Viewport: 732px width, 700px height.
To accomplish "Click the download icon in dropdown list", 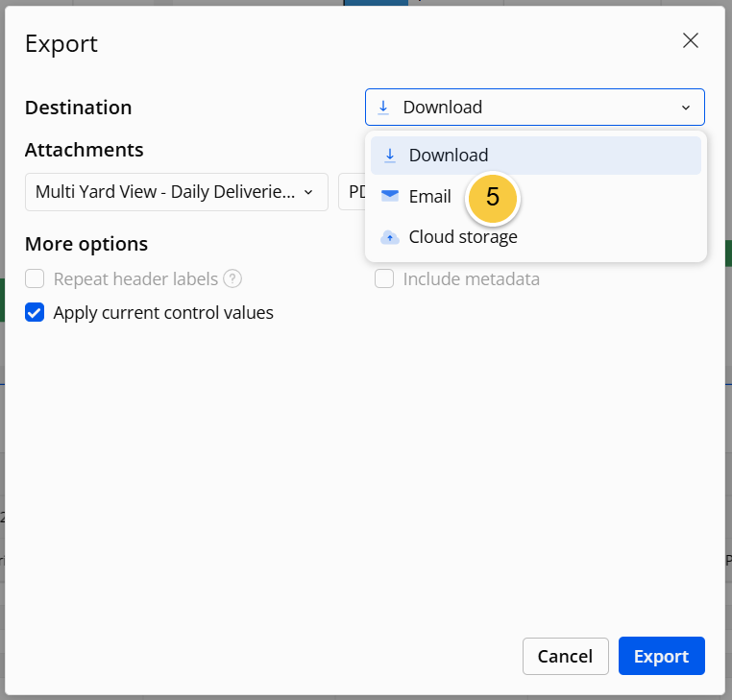I will (390, 156).
